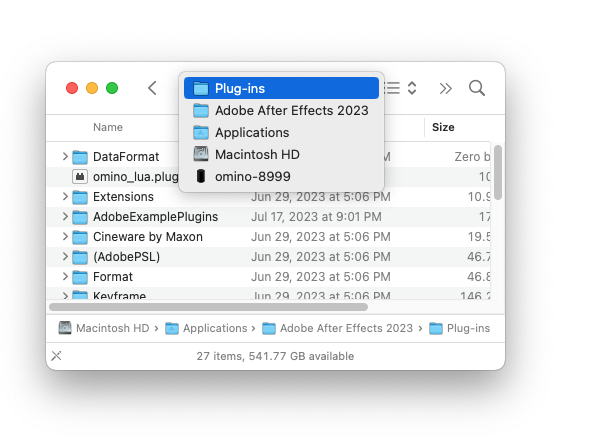590x442 pixels.
Task: Click the AdobeExamplePlugins folder icon
Action: point(80,217)
